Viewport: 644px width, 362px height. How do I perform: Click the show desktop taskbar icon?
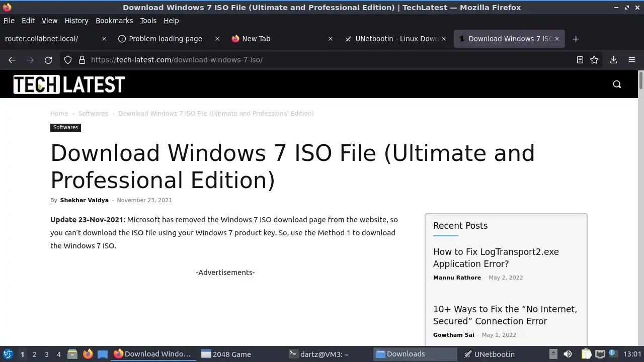tap(103, 354)
